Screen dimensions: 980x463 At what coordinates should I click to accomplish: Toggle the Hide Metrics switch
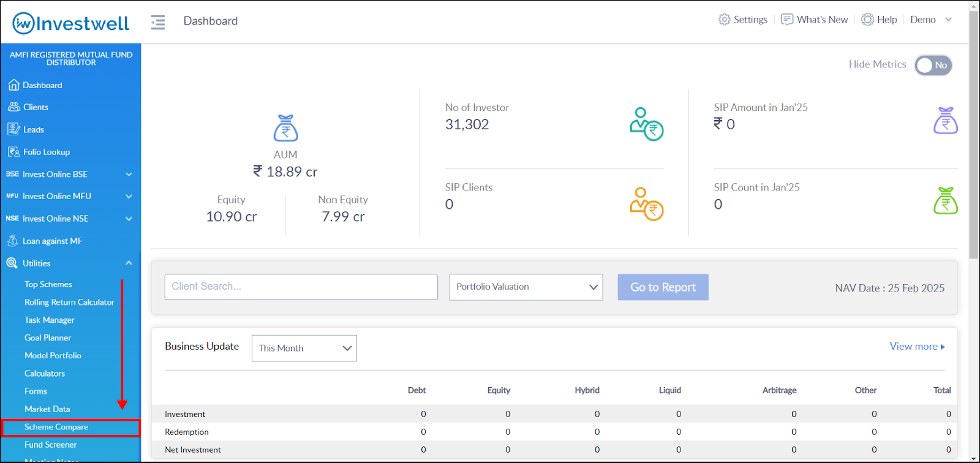[933, 65]
